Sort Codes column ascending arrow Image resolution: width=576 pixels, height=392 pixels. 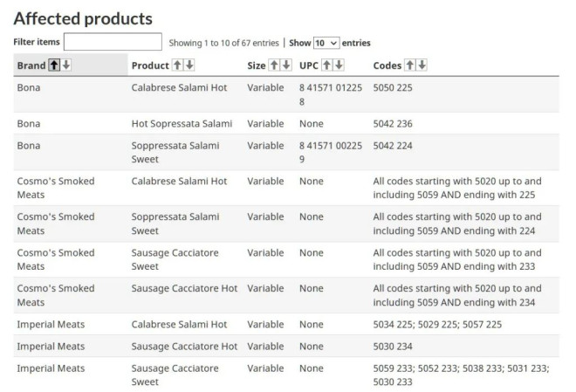[x=410, y=65]
